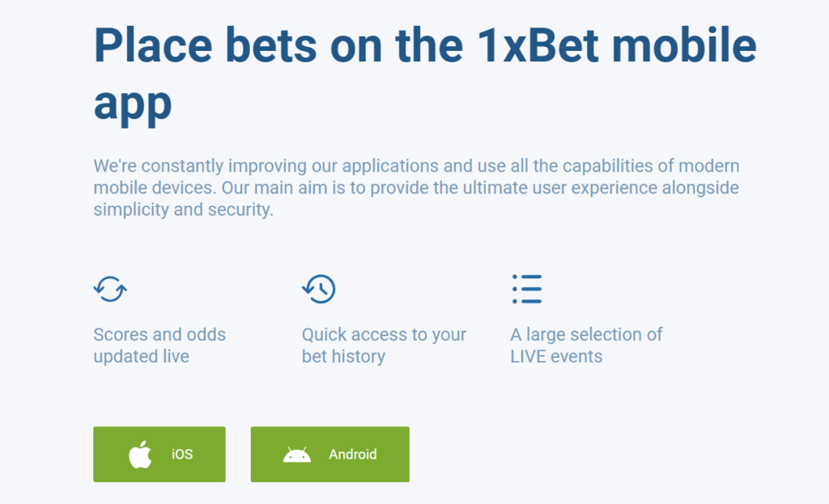Click the words 'simplicity and security' in the paragraph
The width and height of the screenshot is (829, 504).
184,210
